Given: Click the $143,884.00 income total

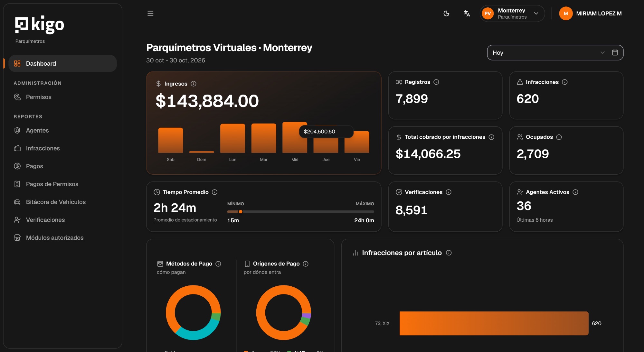Looking at the screenshot, I should click(x=207, y=101).
